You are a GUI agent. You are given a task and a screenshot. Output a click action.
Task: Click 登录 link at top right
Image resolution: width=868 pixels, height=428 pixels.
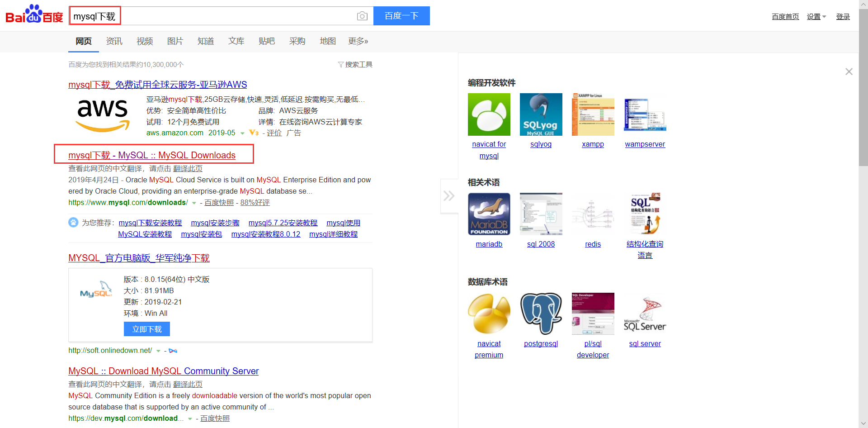point(843,17)
